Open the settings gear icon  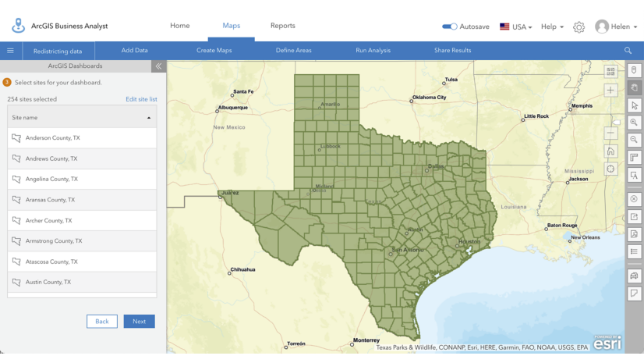[x=579, y=27]
